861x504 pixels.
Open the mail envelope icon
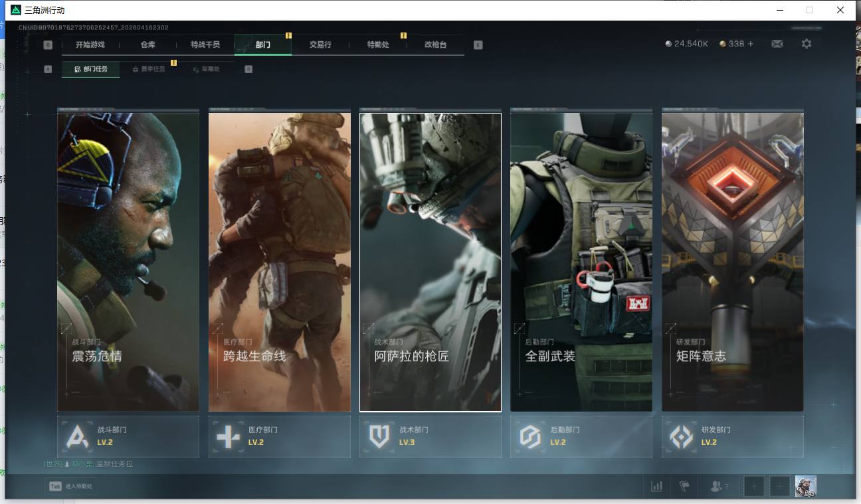(x=777, y=44)
